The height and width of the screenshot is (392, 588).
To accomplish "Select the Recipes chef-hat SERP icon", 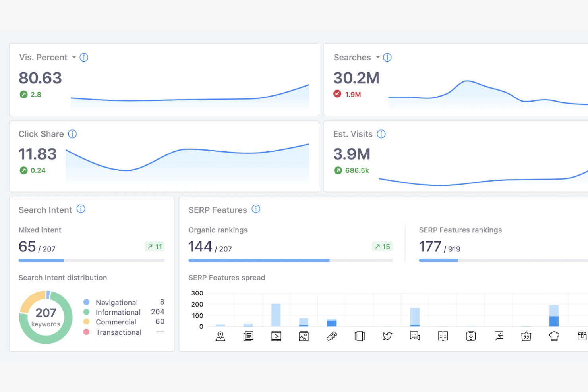I will [554, 336].
